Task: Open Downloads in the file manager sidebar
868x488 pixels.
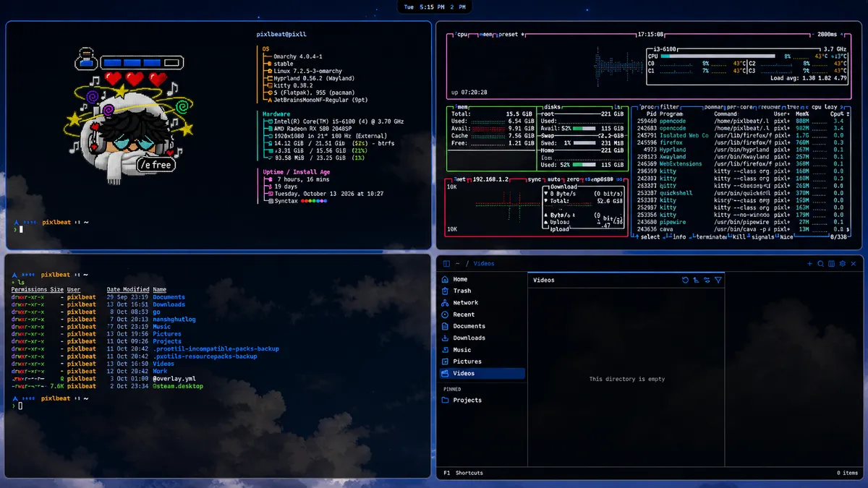Action: coord(482,338)
